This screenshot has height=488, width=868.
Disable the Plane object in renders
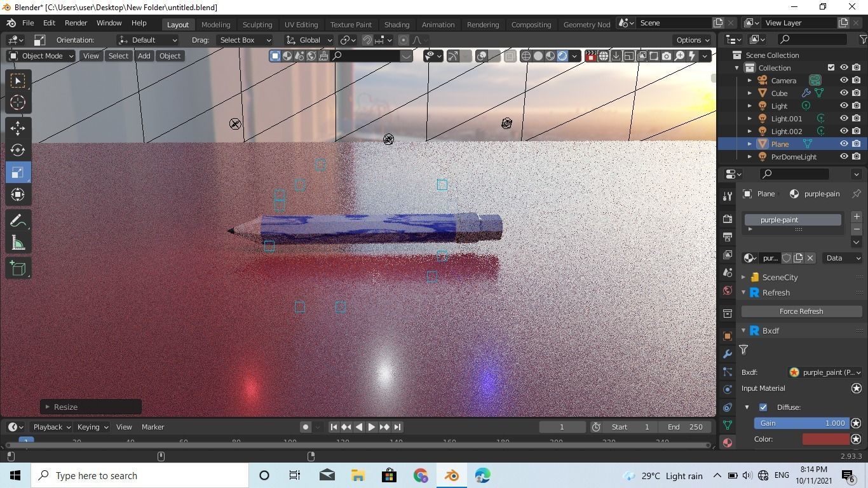857,144
